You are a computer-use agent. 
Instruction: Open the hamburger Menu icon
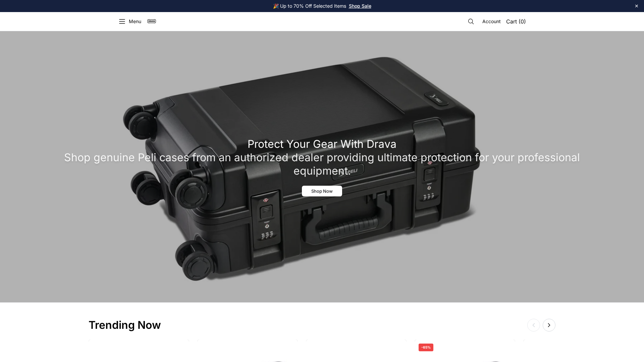pos(122,21)
